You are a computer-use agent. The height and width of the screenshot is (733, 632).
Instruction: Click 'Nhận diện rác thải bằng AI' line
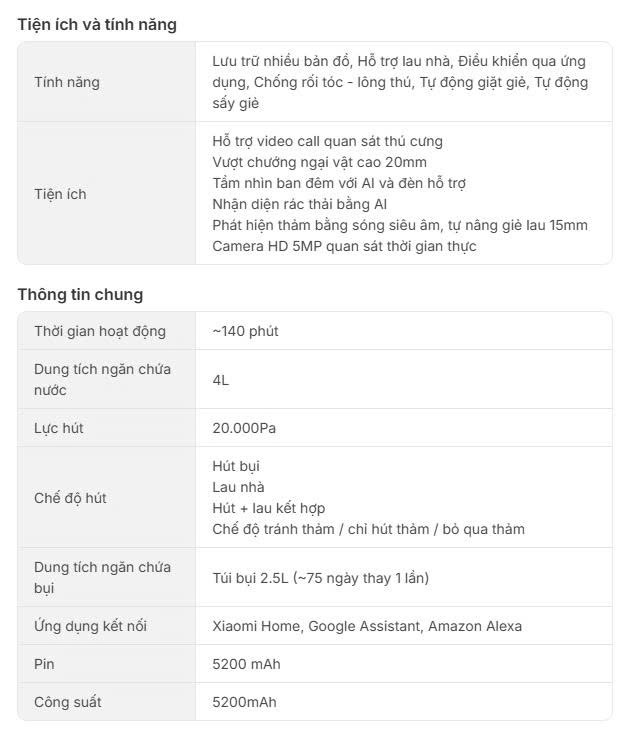[300, 204]
